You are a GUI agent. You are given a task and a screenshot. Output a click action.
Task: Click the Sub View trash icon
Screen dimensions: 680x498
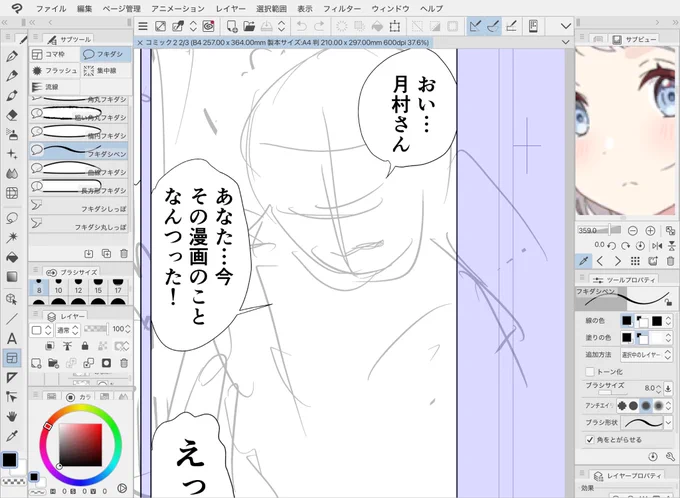[670, 261]
